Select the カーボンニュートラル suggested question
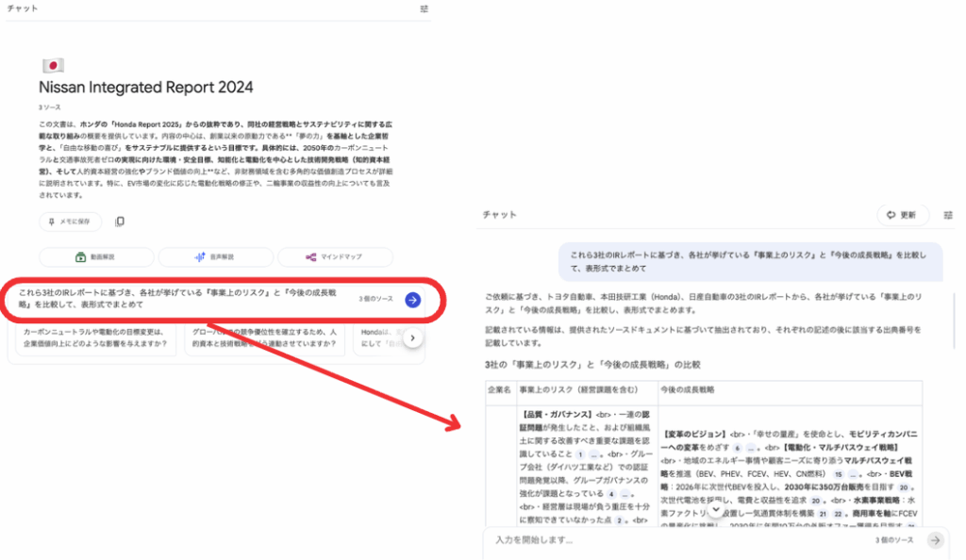The height and width of the screenshot is (560, 966). point(99,338)
